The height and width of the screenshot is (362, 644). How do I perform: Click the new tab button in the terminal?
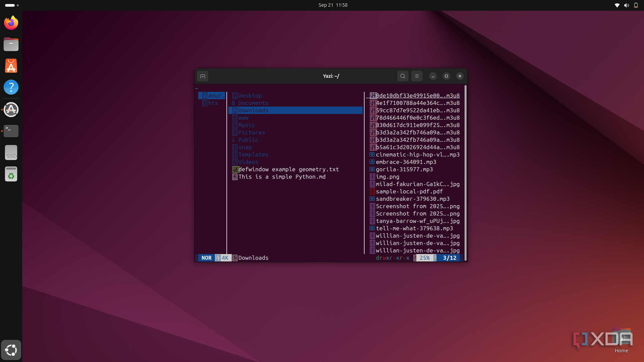[203, 76]
